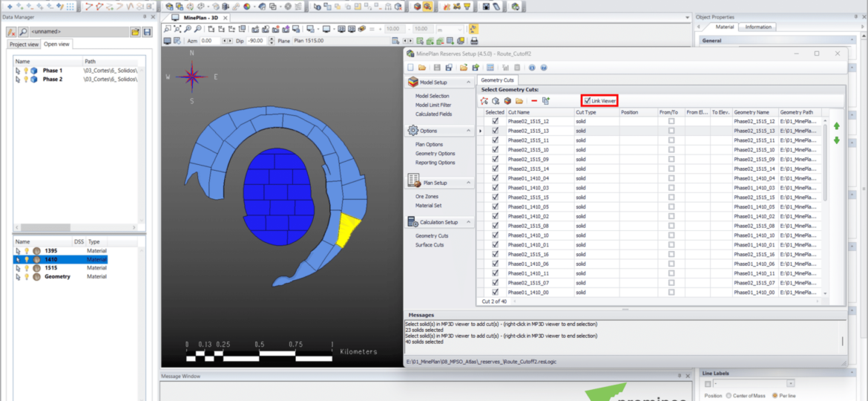
Task: Open the units dropdown showing m
Action: click(x=451, y=29)
